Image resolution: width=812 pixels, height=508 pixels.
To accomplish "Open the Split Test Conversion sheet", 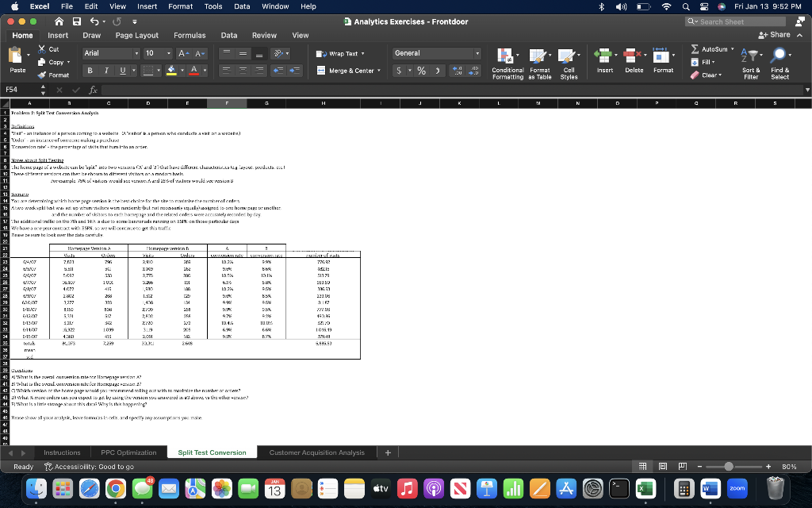I will pyautogui.click(x=212, y=451).
